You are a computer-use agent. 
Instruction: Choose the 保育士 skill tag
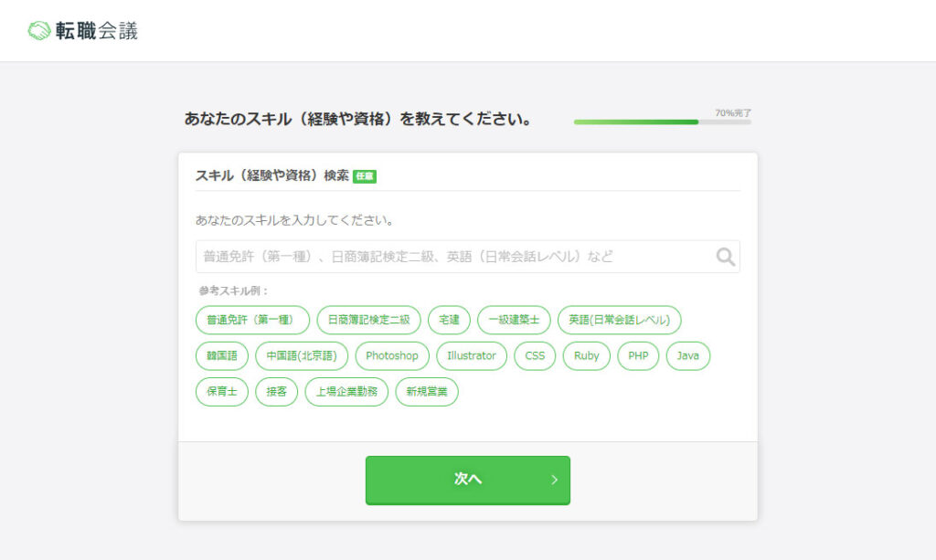[221, 391]
